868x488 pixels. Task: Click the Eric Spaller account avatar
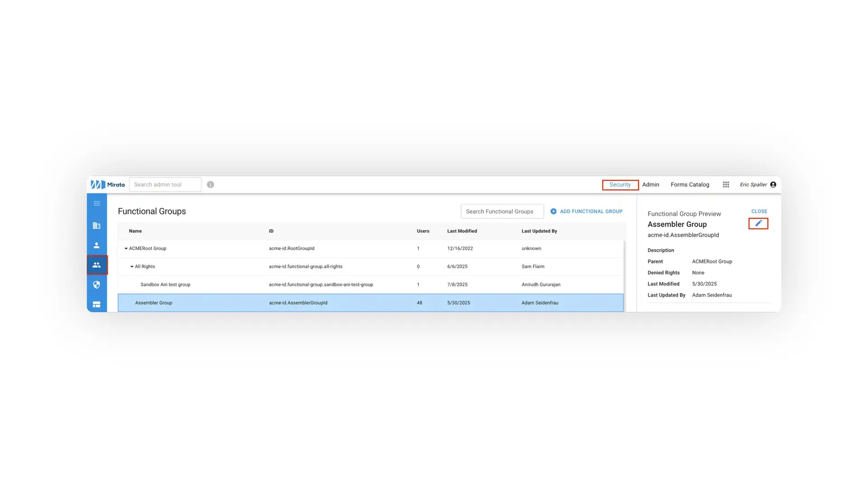pyautogui.click(x=773, y=184)
